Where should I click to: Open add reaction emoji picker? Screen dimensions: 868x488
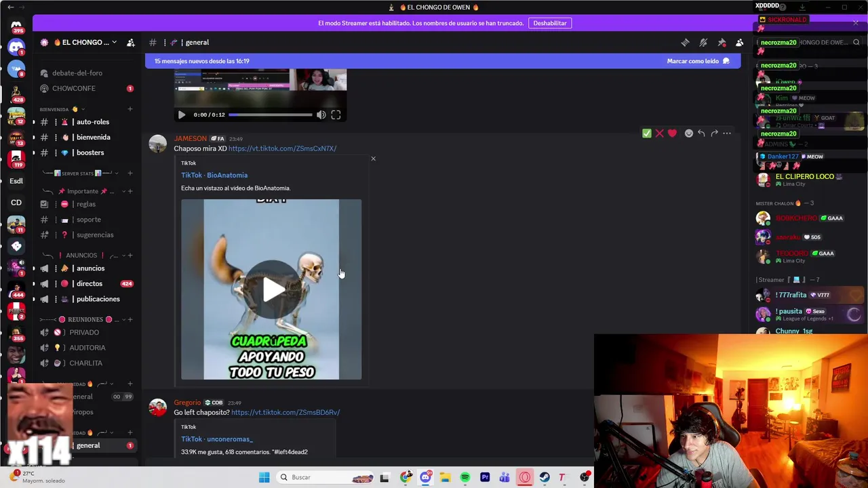[x=688, y=134]
